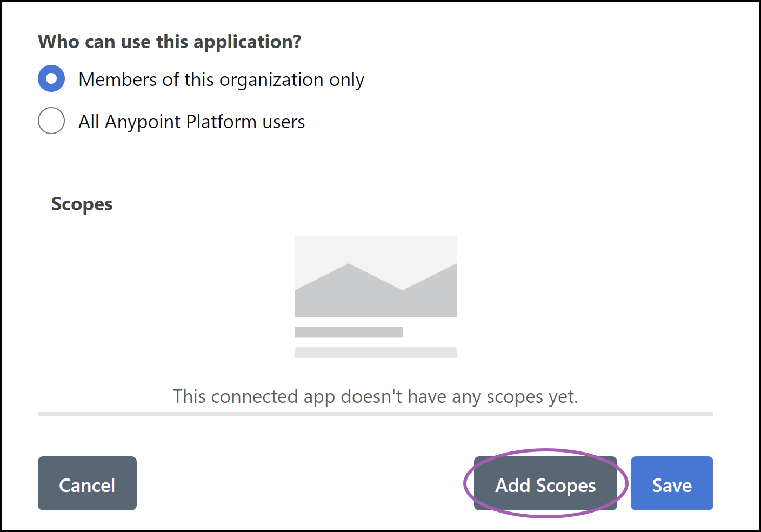Cancel the connected app configuration
761x532 pixels.
click(87, 484)
